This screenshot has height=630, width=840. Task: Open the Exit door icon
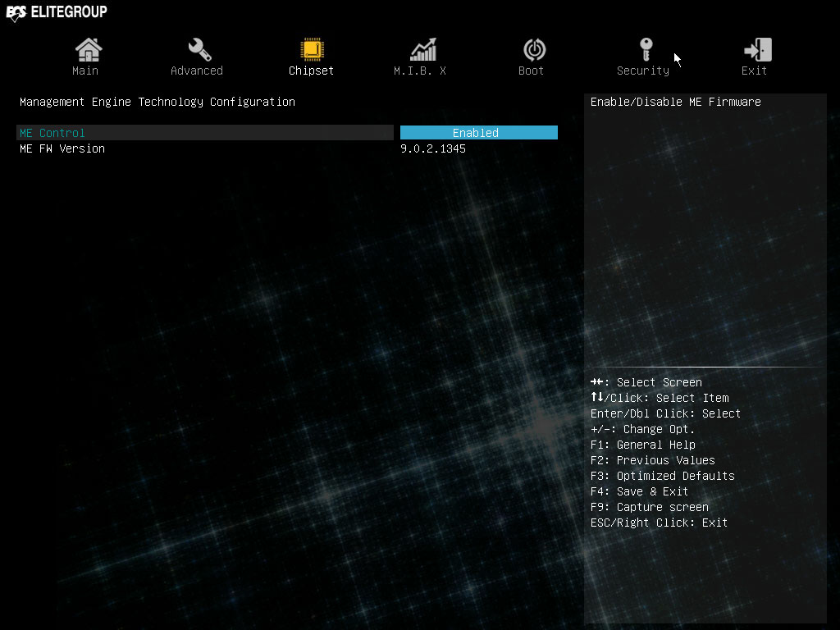(x=757, y=50)
